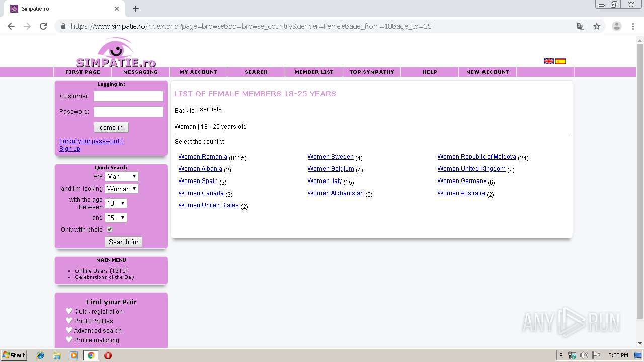Open Women Republic of Moldova list
This screenshot has height=362, width=644.
(476, 157)
